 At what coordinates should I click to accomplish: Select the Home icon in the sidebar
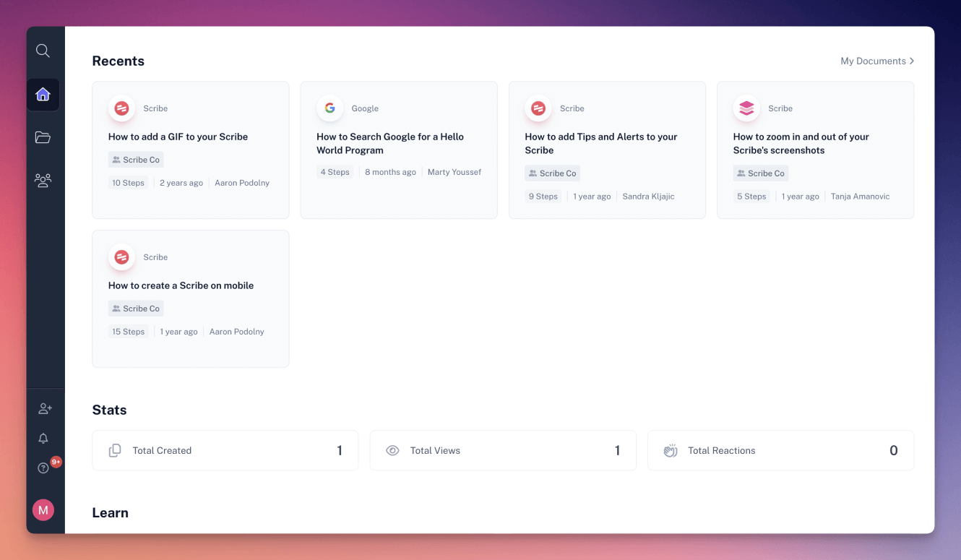pyautogui.click(x=43, y=95)
